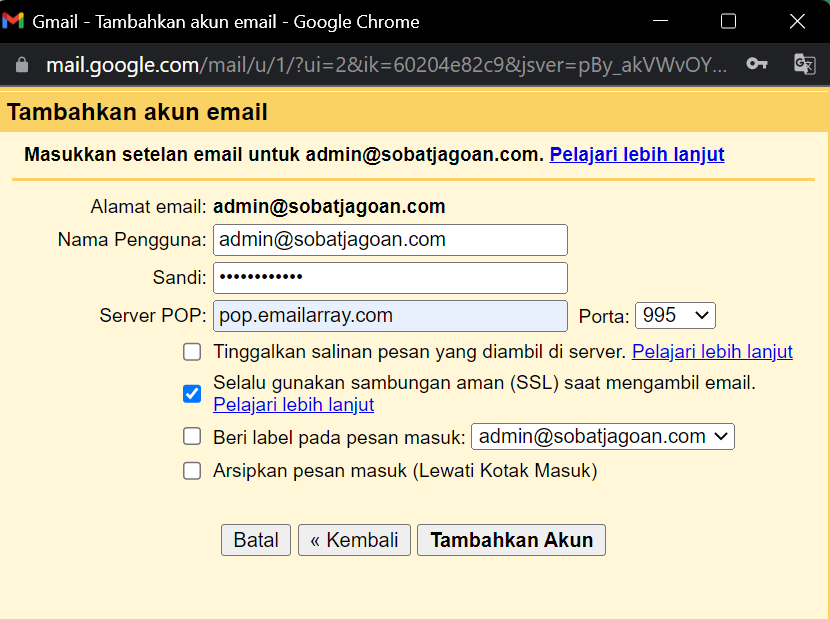Click the Batal button
Image resolution: width=830 pixels, height=619 pixels.
pos(256,540)
